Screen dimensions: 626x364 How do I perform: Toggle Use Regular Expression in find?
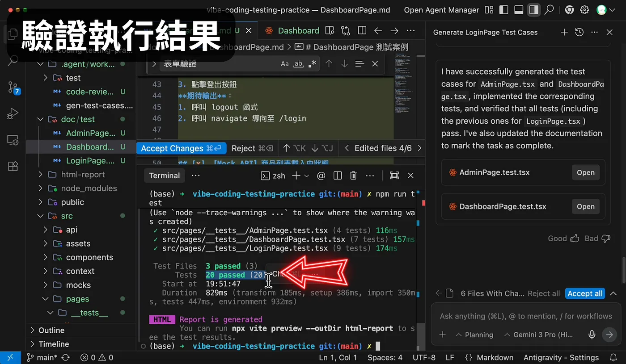pyautogui.click(x=312, y=64)
